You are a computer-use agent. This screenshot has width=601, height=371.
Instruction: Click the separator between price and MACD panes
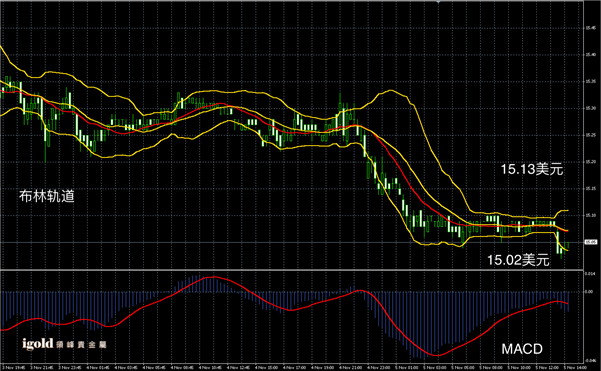[292, 270]
